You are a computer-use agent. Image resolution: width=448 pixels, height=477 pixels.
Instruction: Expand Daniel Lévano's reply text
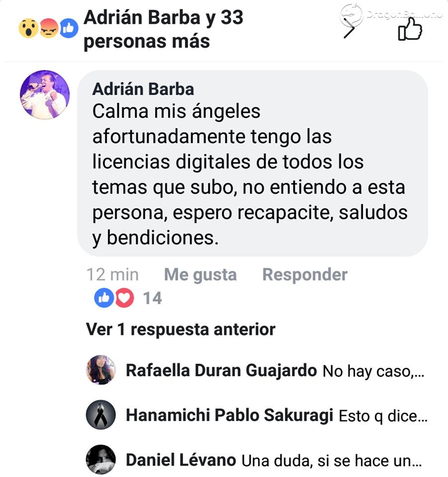coord(332,460)
